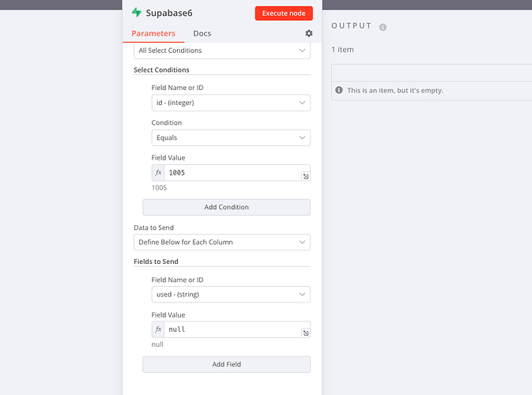Click the Add Field button

(226, 364)
